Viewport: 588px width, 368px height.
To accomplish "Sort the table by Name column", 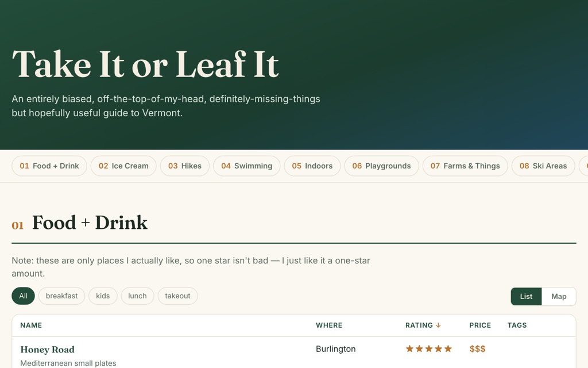I will (31, 325).
